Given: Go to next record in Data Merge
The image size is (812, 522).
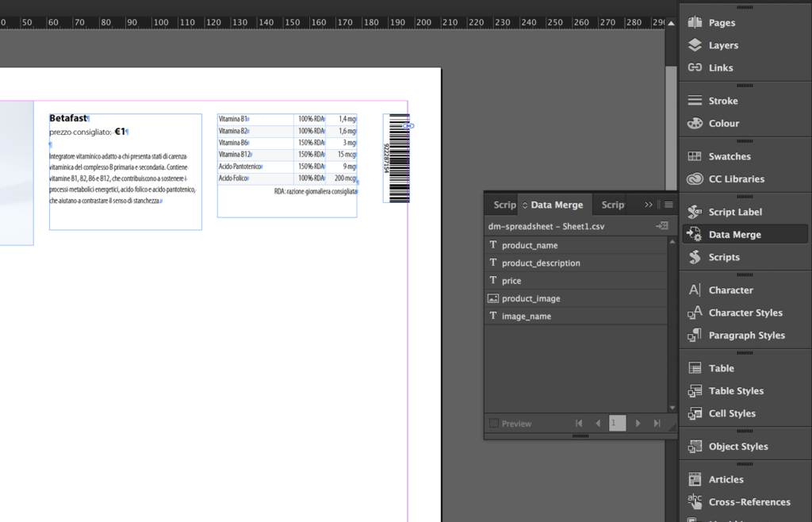Looking at the screenshot, I should coord(638,423).
